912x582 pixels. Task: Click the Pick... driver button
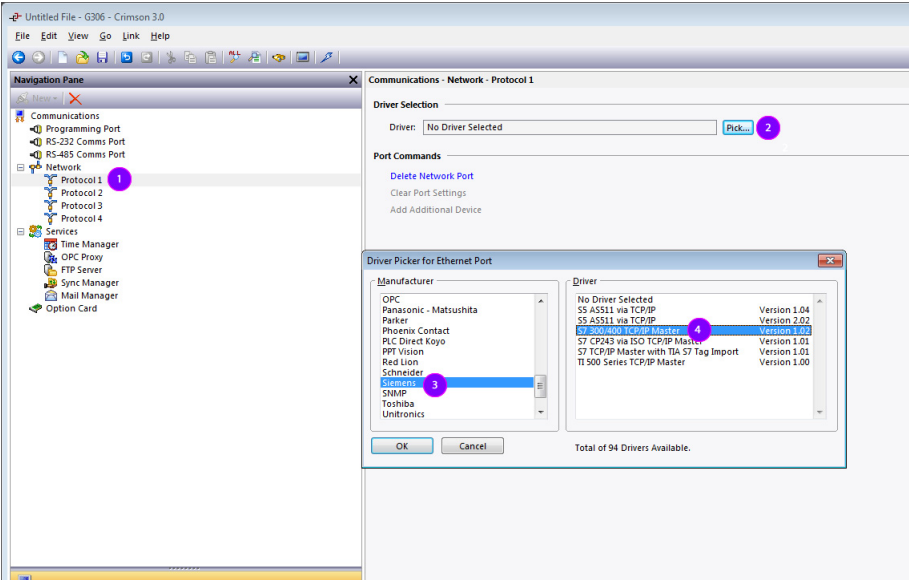[738, 128]
